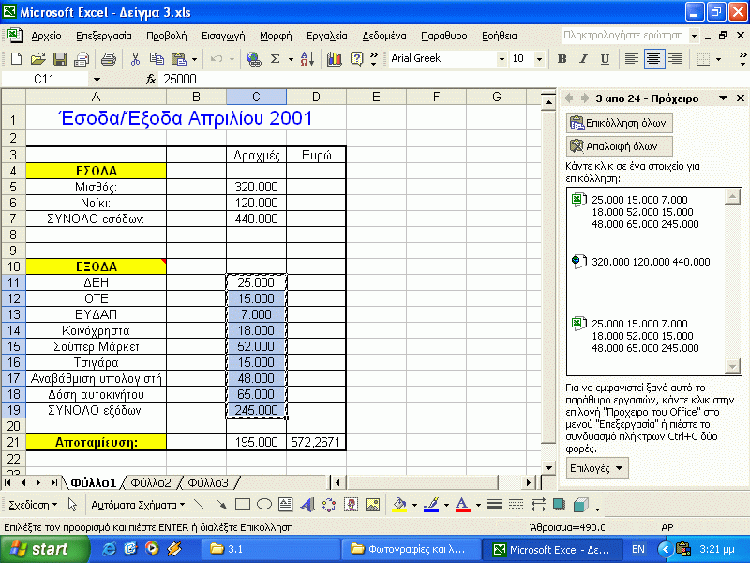Apply the red Font Color A
The width and height of the screenshot is (750, 563).
click(x=463, y=505)
